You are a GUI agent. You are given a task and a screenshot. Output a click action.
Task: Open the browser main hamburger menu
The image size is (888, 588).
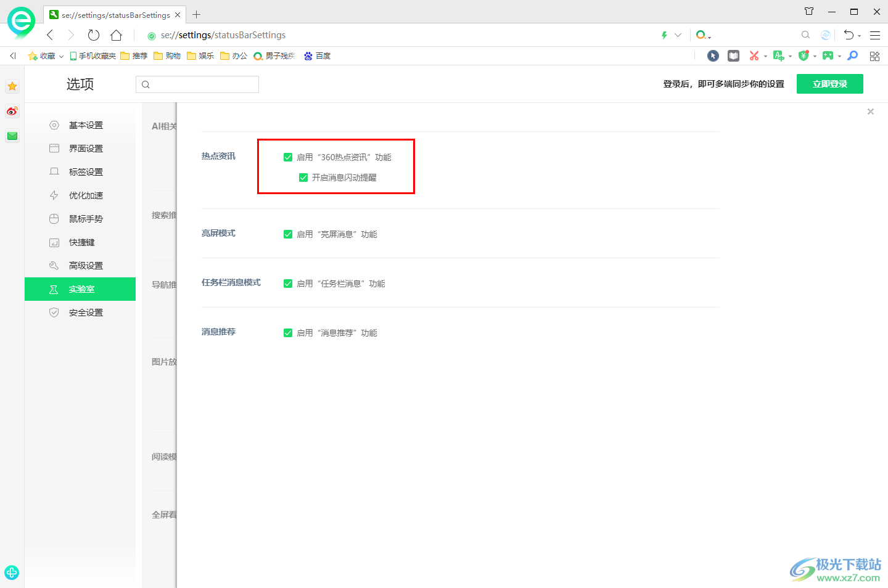(x=875, y=35)
